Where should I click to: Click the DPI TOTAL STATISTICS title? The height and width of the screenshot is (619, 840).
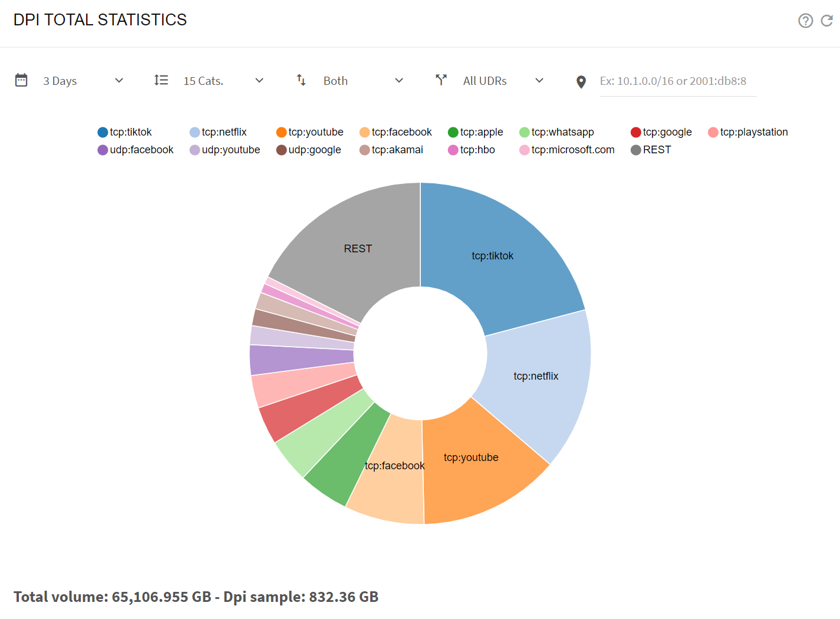[100, 20]
